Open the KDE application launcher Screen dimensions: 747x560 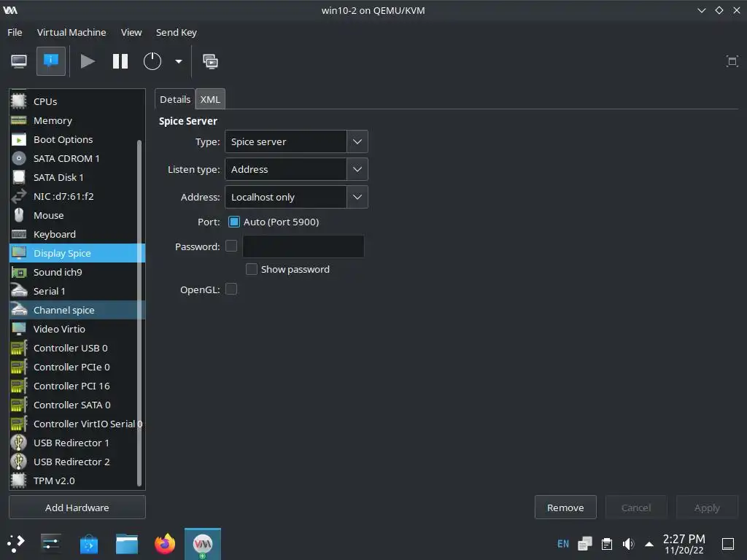(16, 544)
